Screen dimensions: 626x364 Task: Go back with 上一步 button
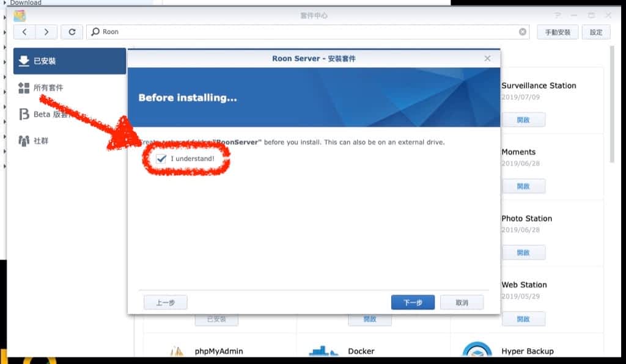165,302
